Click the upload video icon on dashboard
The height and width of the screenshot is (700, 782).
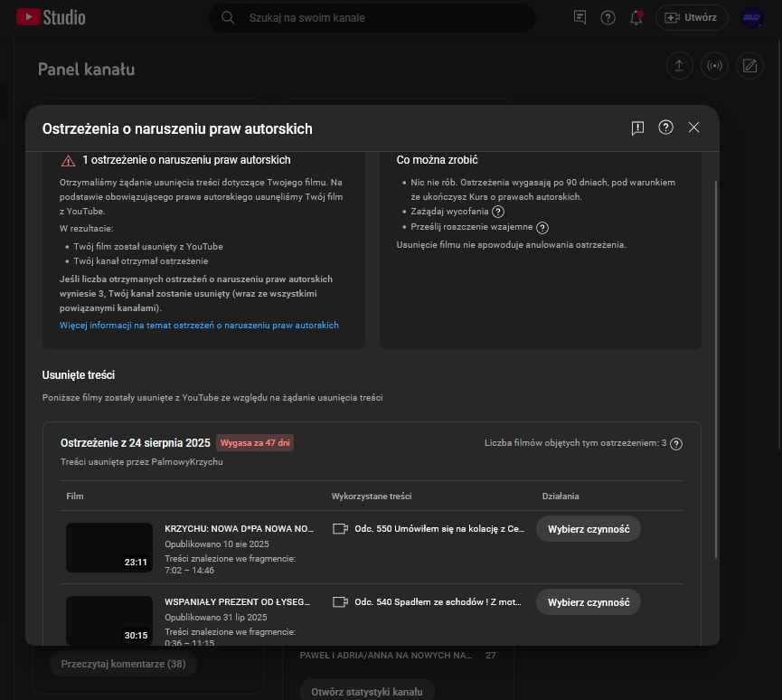(x=680, y=66)
